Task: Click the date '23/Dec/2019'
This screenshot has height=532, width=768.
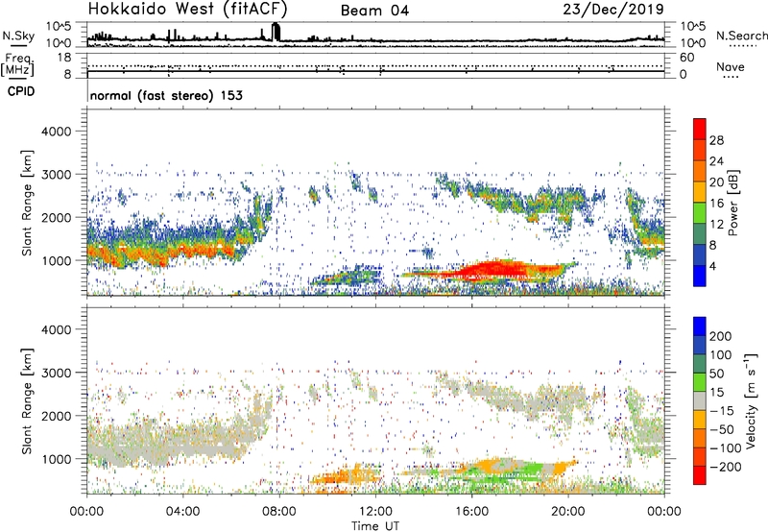Action: tap(613, 9)
